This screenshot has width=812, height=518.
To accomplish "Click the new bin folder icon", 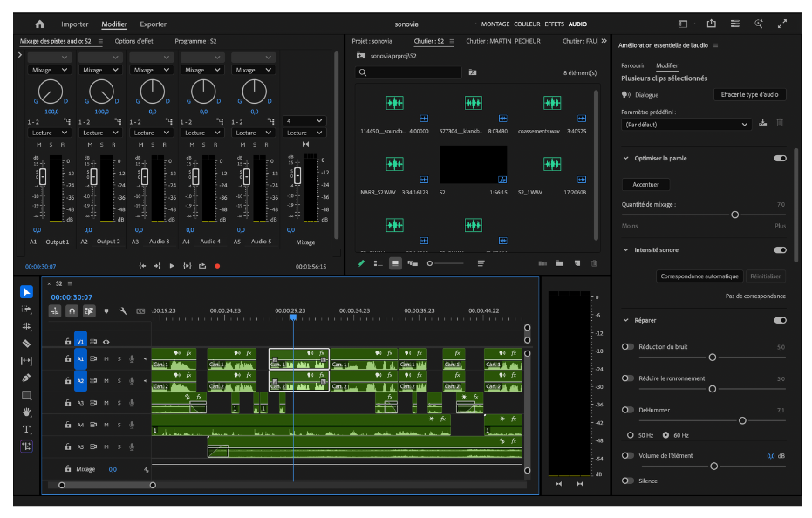I will pyautogui.click(x=559, y=262).
